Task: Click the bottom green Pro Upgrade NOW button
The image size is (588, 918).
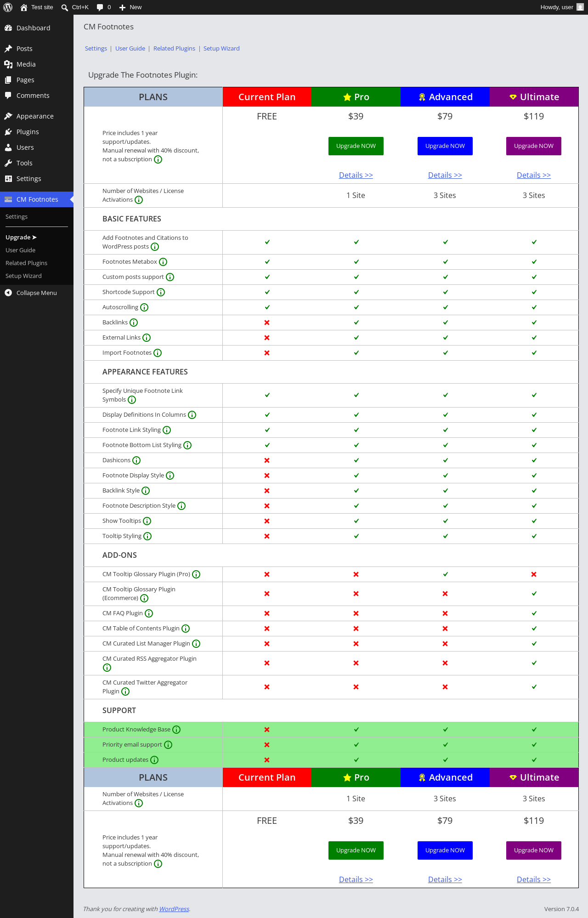Action: point(356,850)
